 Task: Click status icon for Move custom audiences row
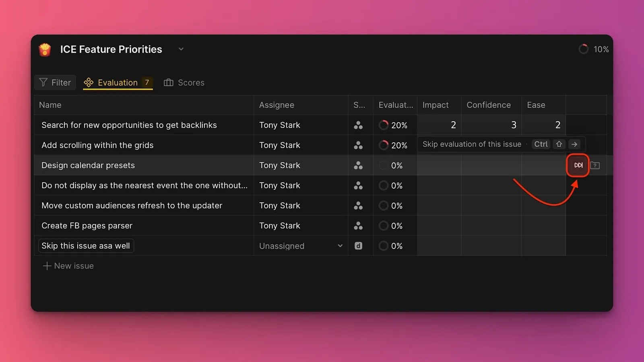coord(358,206)
